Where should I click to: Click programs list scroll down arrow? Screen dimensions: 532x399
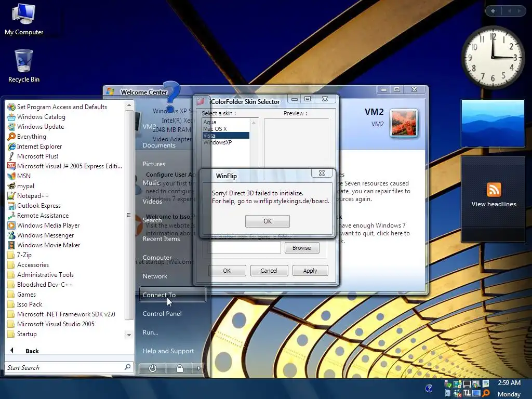point(129,335)
